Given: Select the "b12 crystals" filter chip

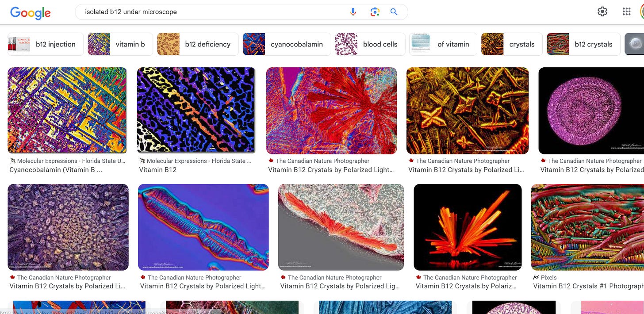Looking at the screenshot, I should click(x=583, y=44).
